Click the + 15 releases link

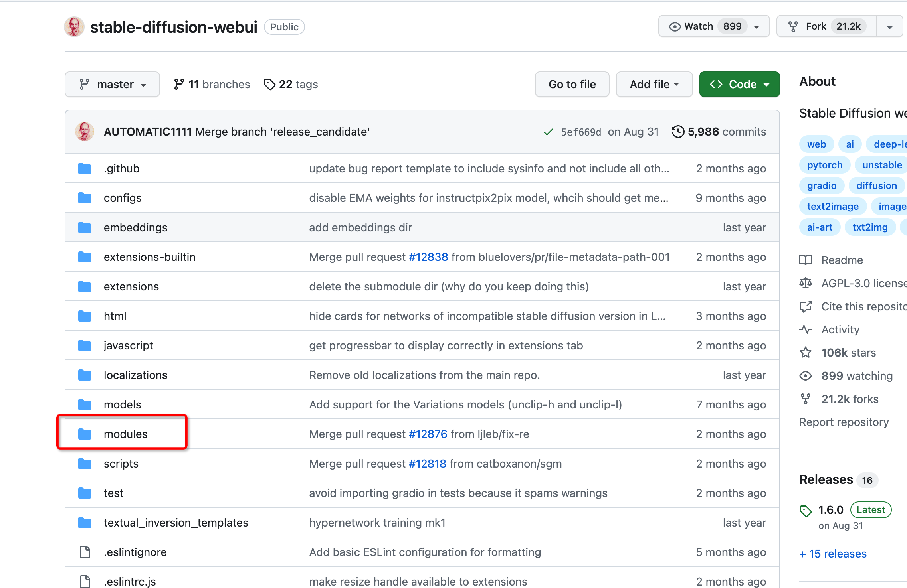pyautogui.click(x=833, y=554)
